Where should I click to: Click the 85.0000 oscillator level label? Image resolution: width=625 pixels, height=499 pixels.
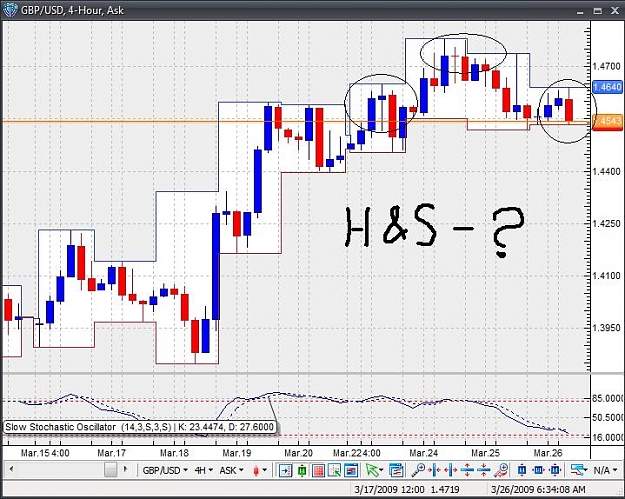[607, 399]
